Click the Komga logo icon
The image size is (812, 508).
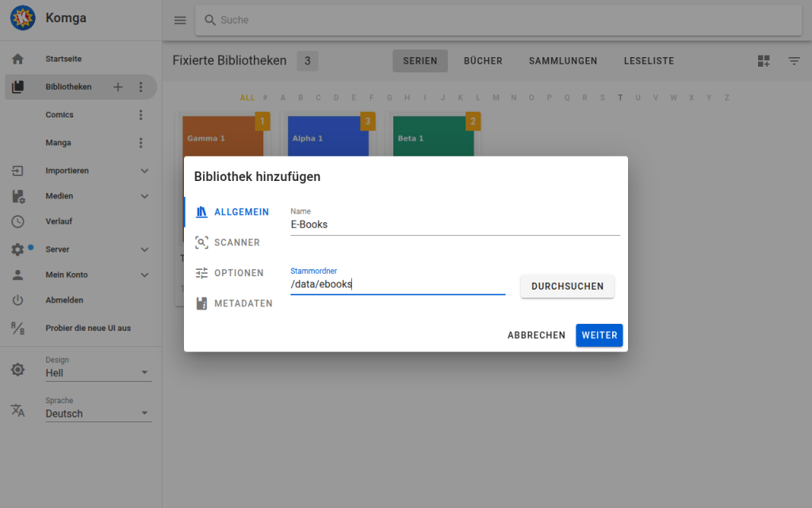point(23,17)
